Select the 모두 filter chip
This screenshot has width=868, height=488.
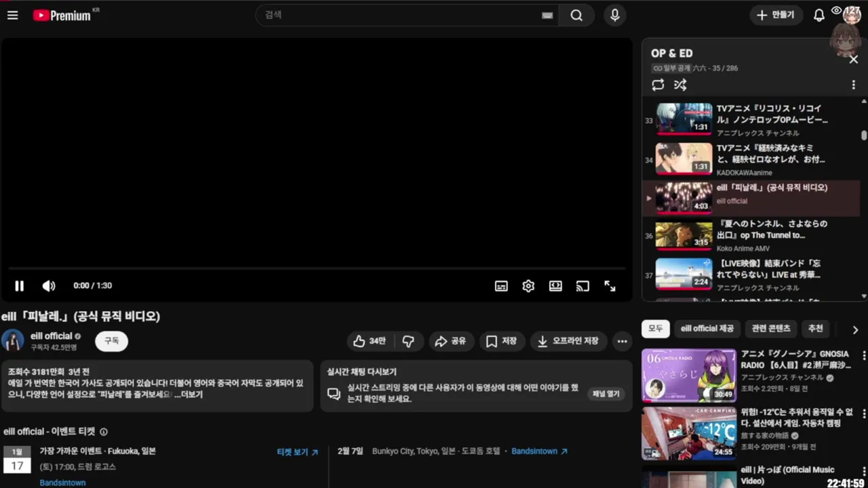pos(656,329)
